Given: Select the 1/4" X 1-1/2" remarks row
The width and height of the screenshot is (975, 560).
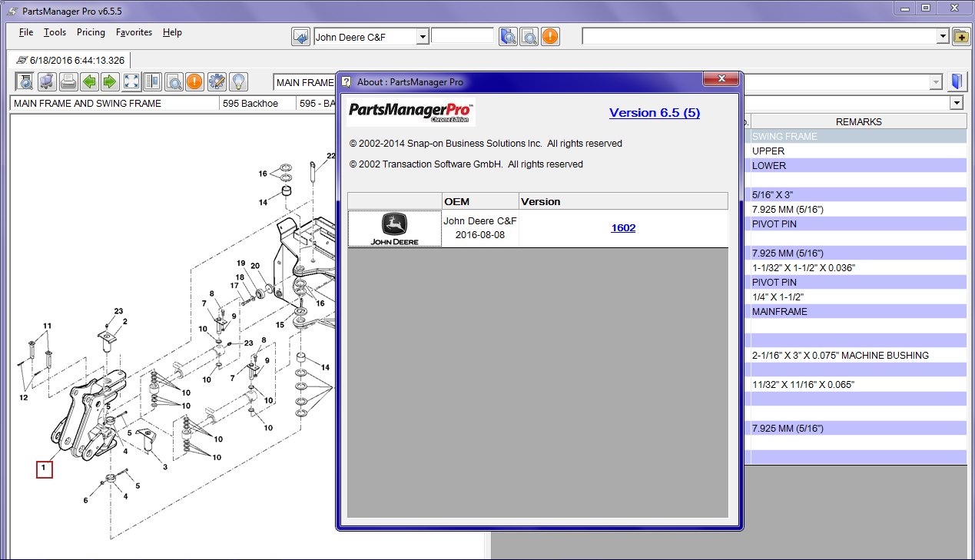Looking at the screenshot, I should (x=858, y=297).
